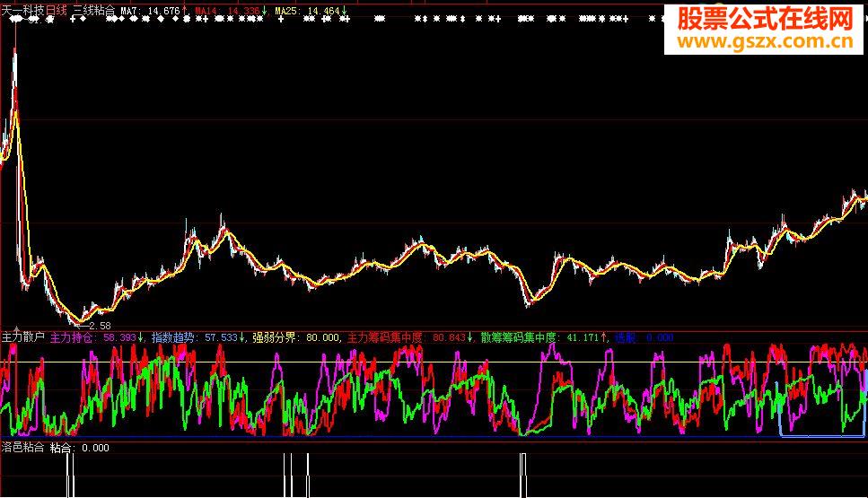Viewport: 868px width, 498px height.
Task: Select the 溶邑粘合 indicator title
Action: point(23,447)
